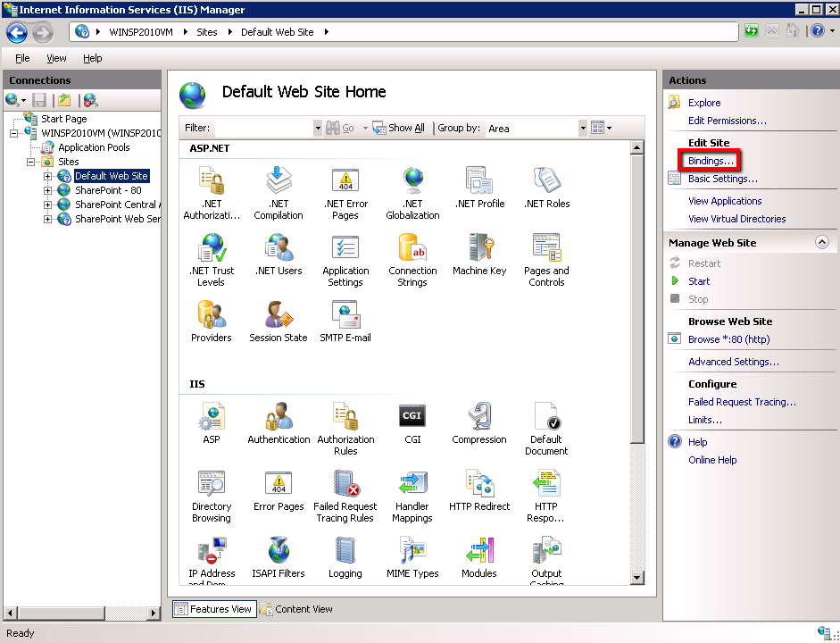
Task: Open the SMTP E-mail feature
Action: click(345, 321)
